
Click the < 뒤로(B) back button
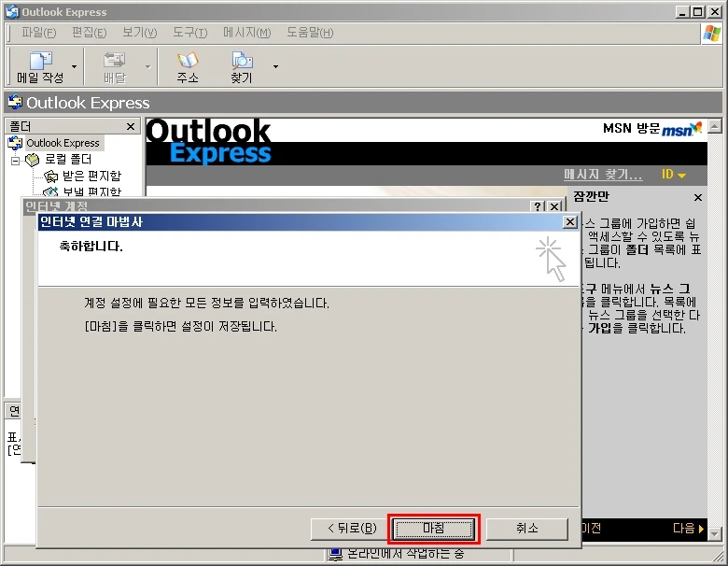click(x=352, y=529)
